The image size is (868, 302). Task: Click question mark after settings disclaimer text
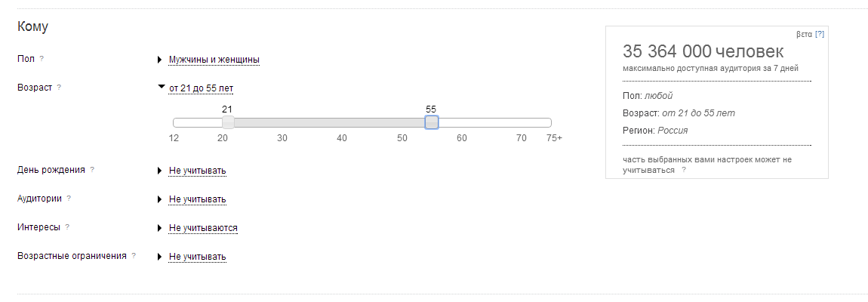pyautogui.click(x=684, y=171)
